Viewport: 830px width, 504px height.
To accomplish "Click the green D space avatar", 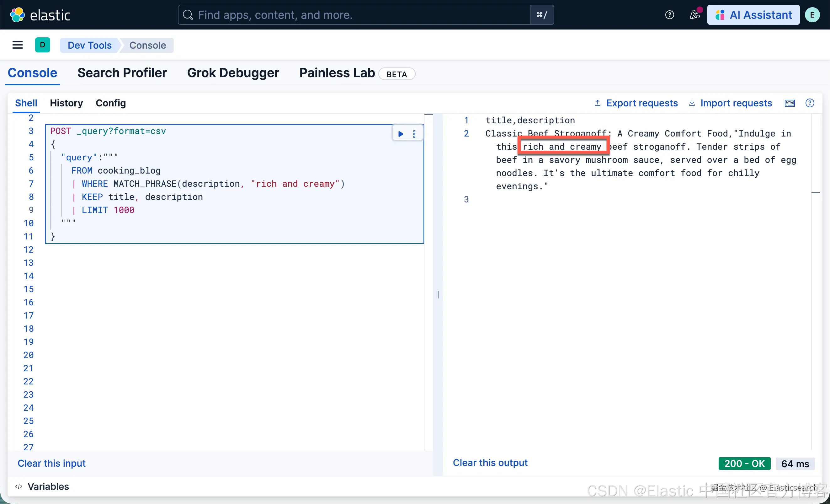I will tap(42, 45).
